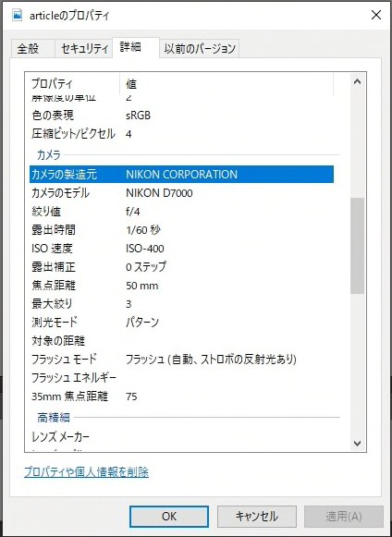Screen dimensions: 392x537
Task: Click the sRGB value
Action: click(138, 116)
